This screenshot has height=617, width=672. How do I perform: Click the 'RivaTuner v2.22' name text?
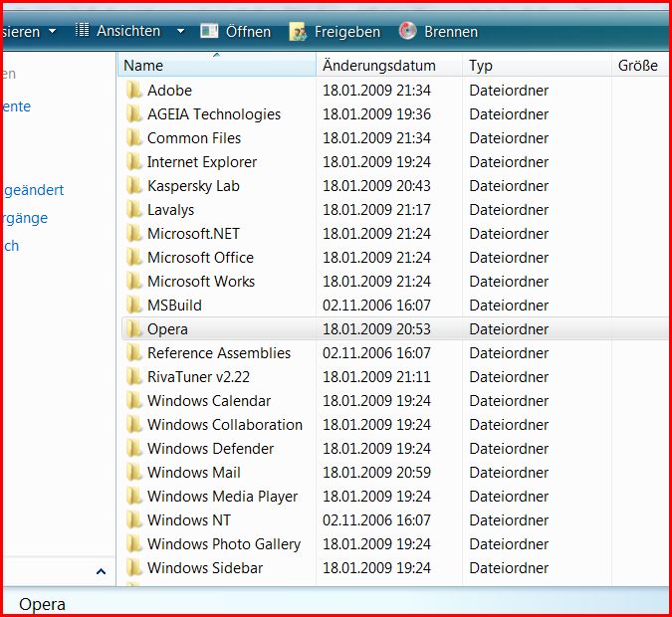[198, 376]
